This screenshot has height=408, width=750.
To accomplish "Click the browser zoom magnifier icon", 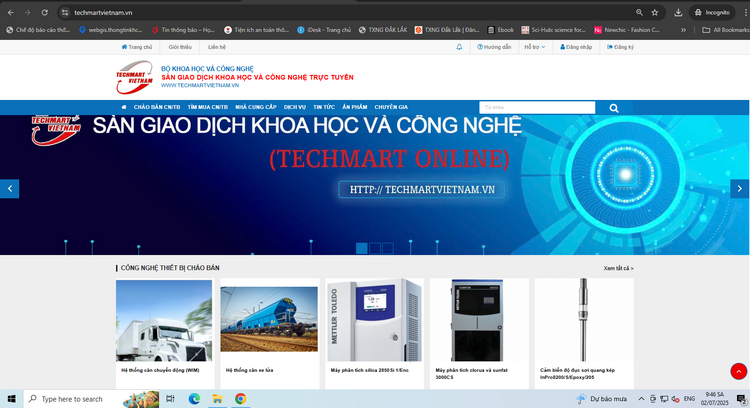I will coord(639,12).
